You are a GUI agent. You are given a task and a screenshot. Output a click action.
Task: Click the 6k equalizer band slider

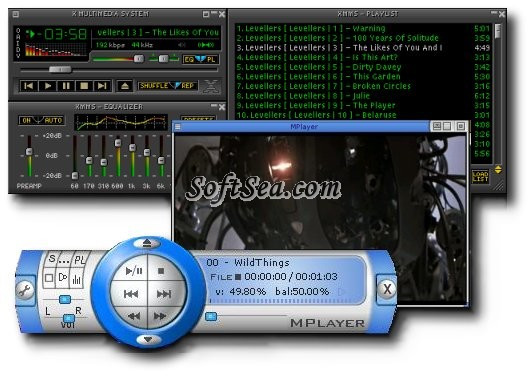coord(161,156)
